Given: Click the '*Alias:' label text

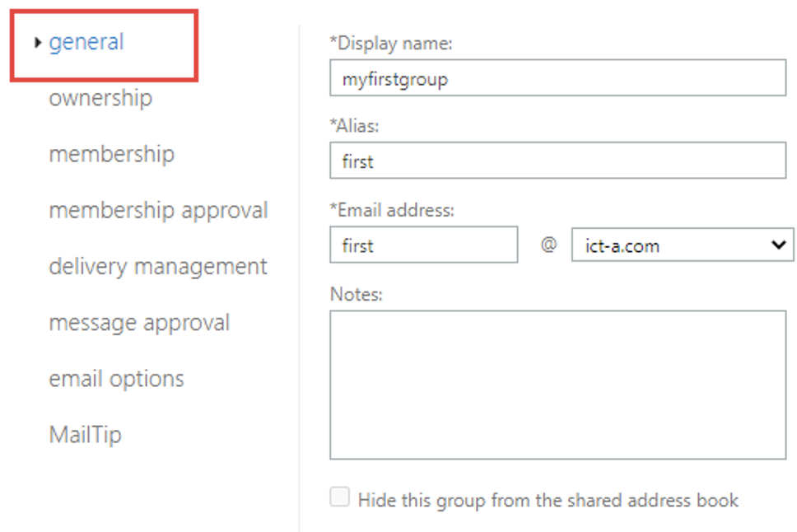Looking at the screenshot, I should (x=354, y=126).
